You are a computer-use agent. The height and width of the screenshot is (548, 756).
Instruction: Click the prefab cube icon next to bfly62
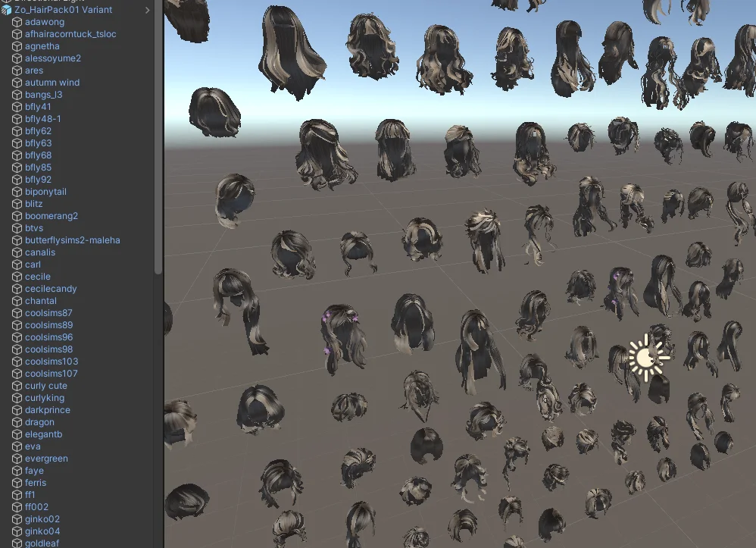(17, 131)
